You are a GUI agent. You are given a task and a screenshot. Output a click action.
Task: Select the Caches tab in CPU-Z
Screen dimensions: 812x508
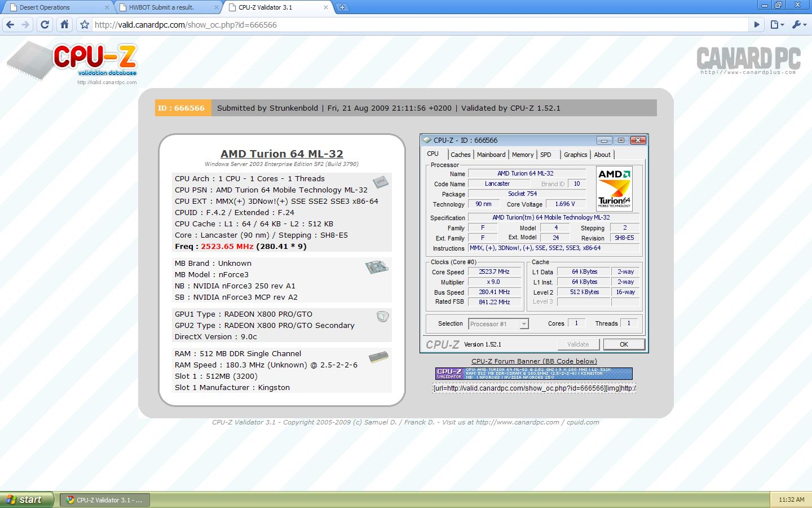tap(460, 155)
